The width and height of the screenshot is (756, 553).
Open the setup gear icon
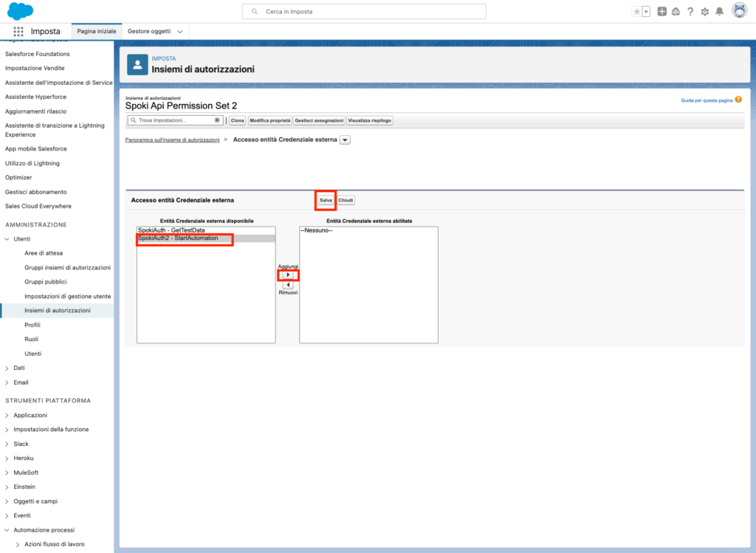[x=704, y=11]
